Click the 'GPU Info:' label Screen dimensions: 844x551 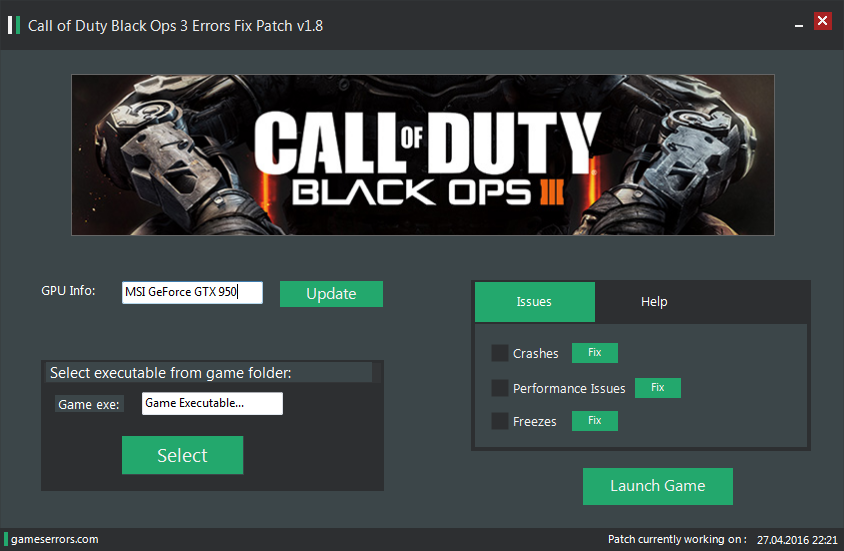point(68,291)
